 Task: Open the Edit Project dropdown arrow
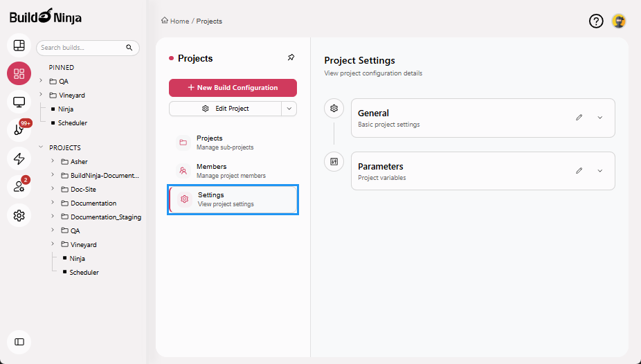click(289, 109)
